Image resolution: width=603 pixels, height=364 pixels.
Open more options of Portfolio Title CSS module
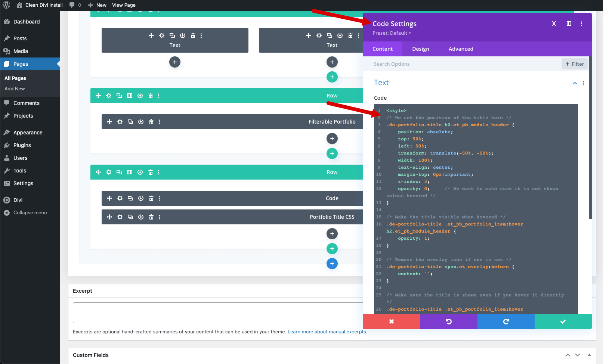point(160,217)
